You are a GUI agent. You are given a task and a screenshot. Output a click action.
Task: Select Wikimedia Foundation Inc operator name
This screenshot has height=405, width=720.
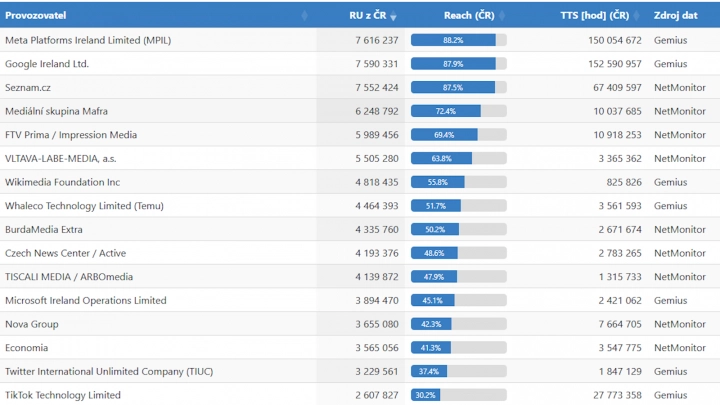point(62,182)
